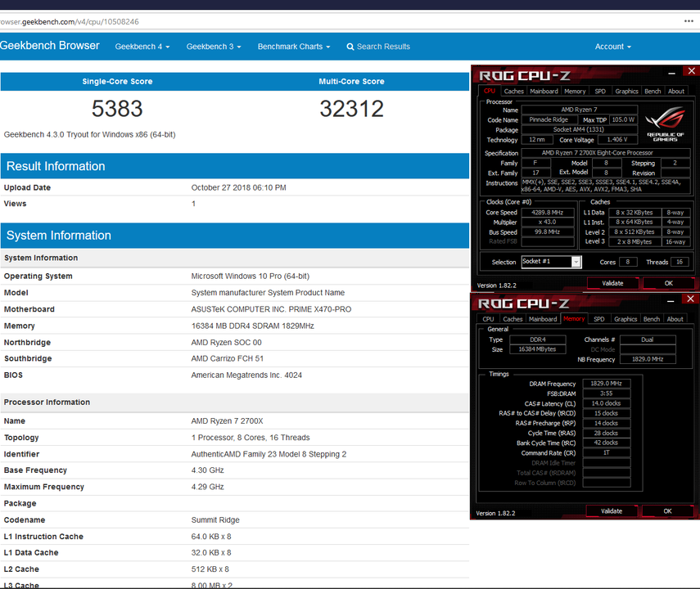
Task: Switch to Bench tab in upper CPU-Z window
Action: [x=653, y=91]
